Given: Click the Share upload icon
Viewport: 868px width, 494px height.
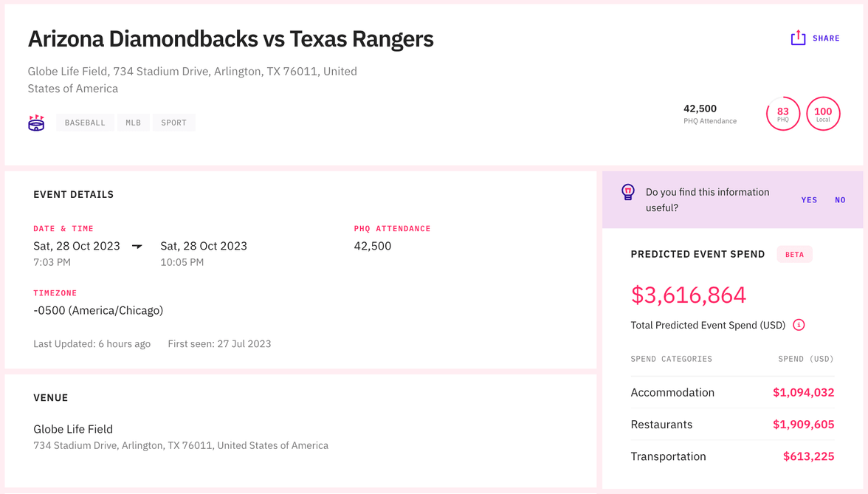Looking at the screenshot, I should [x=798, y=38].
